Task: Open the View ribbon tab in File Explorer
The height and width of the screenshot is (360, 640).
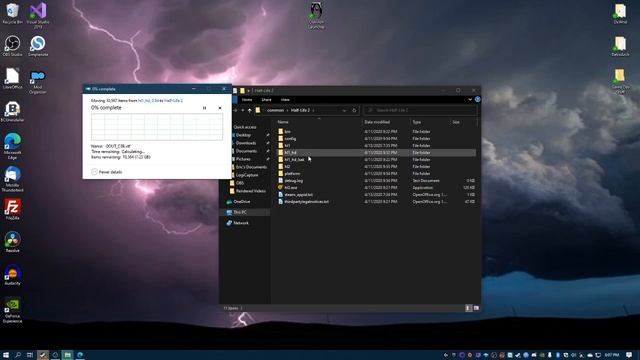Action: 285,100
